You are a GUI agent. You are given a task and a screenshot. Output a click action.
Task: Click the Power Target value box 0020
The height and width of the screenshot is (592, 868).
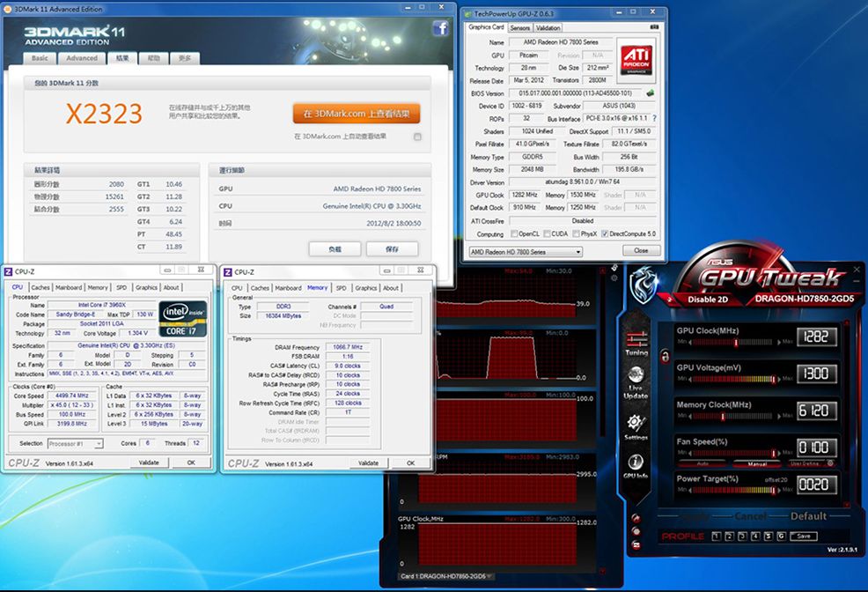[x=816, y=485]
